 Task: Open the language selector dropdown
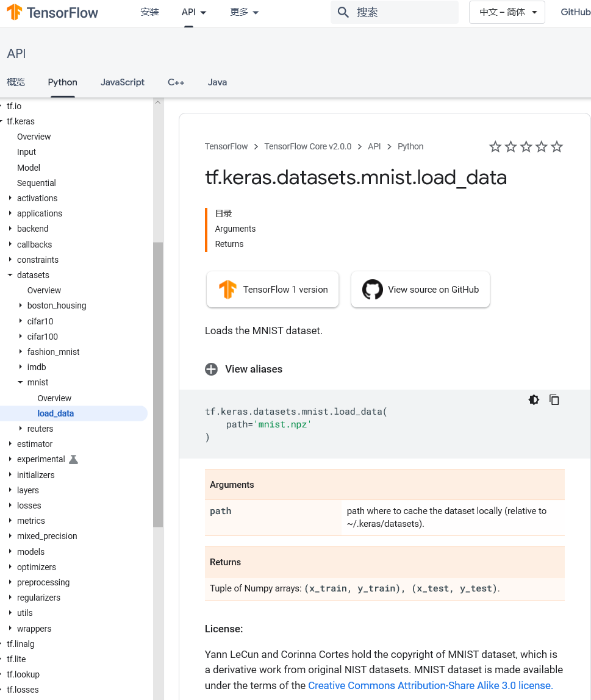pos(507,12)
